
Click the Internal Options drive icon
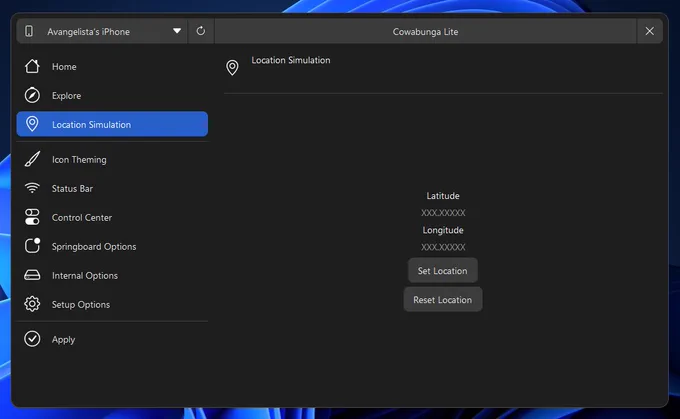tap(32, 275)
